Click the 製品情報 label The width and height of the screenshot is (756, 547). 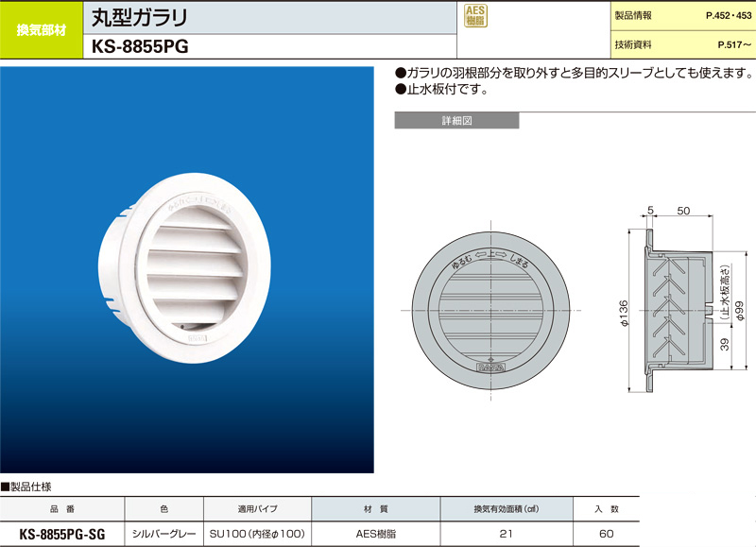(633, 15)
